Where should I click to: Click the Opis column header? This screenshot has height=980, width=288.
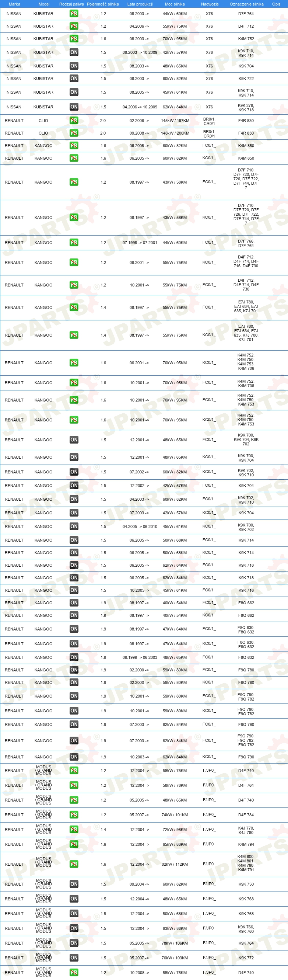coord(276,4)
